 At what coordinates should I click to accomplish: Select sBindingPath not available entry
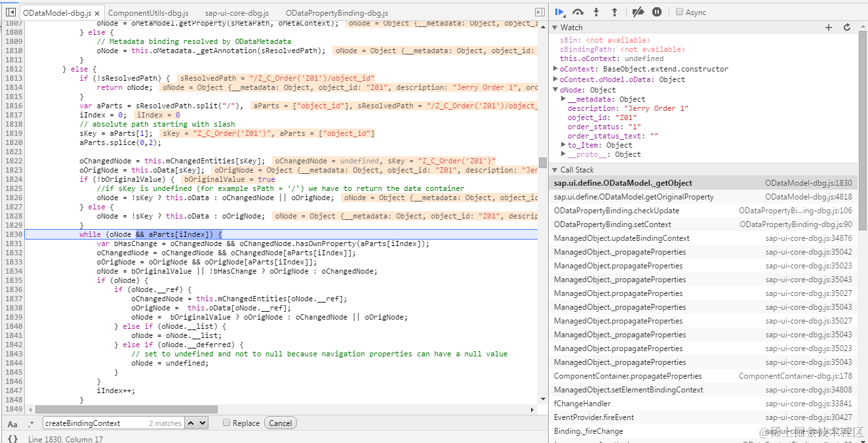tap(622, 49)
